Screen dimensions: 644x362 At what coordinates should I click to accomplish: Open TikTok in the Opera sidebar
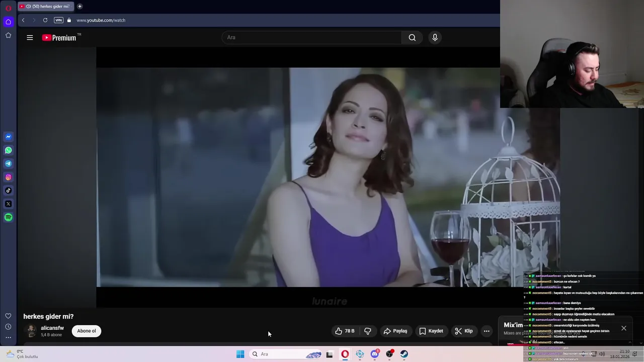tap(8, 191)
